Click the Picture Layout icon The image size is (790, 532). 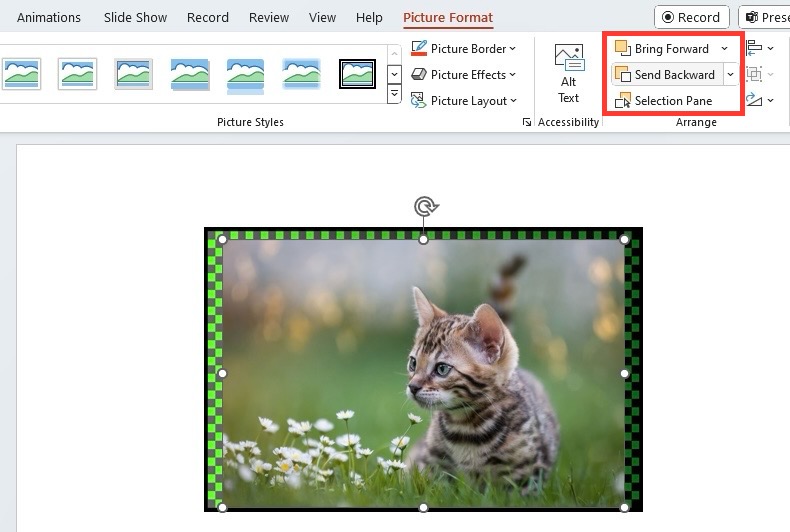pyautogui.click(x=419, y=100)
